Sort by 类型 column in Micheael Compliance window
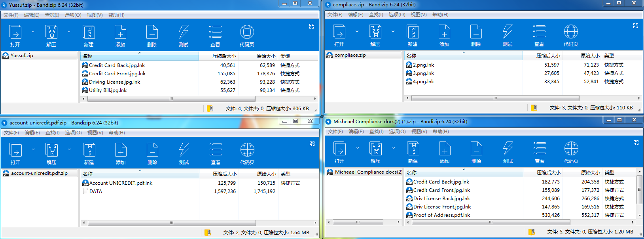Screen dimensions: 644x239 tap(619, 172)
